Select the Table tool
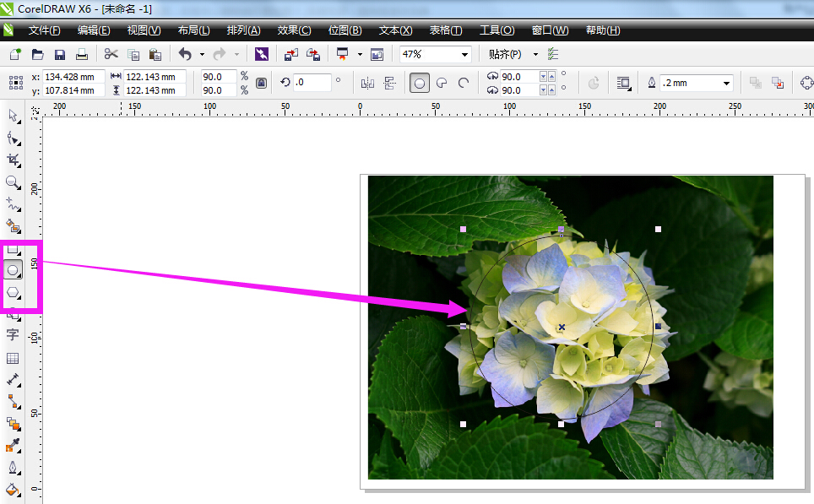814x504 pixels. pyautogui.click(x=13, y=358)
